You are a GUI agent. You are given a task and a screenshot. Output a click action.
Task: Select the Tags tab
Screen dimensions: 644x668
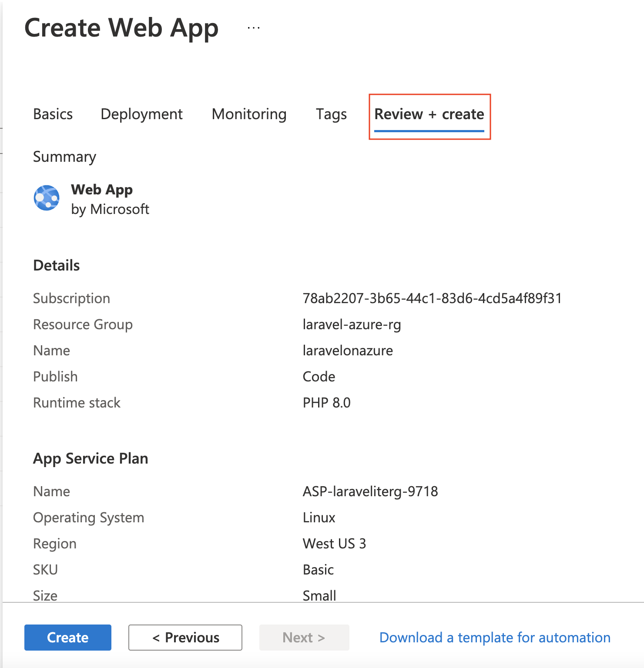331,114
